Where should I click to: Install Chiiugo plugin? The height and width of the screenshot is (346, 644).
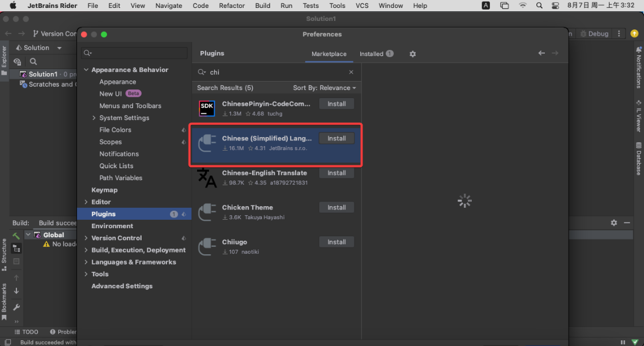point(336,242)
